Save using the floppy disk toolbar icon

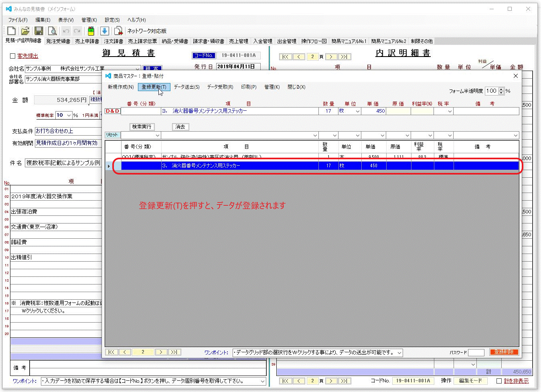click(38, 31)
